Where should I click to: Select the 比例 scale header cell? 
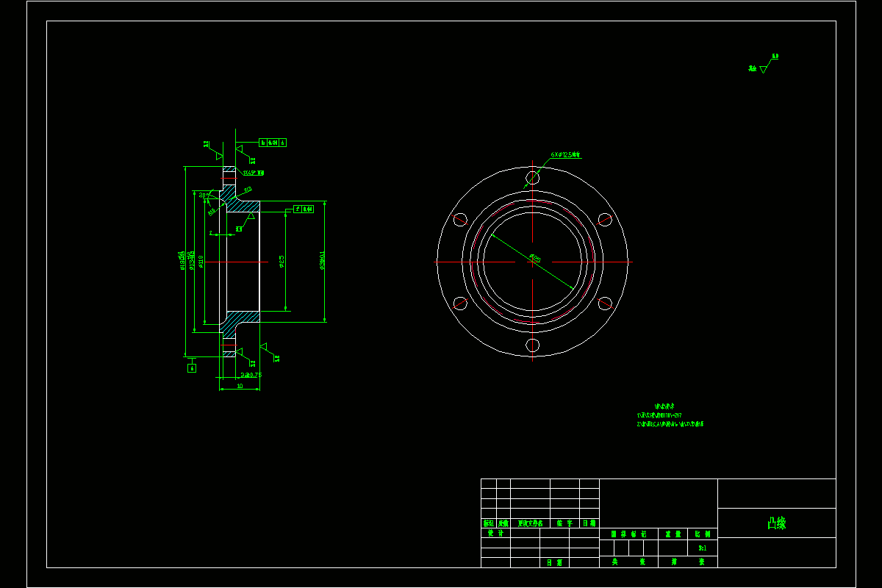pyautogui.click(x=703, y=534)
